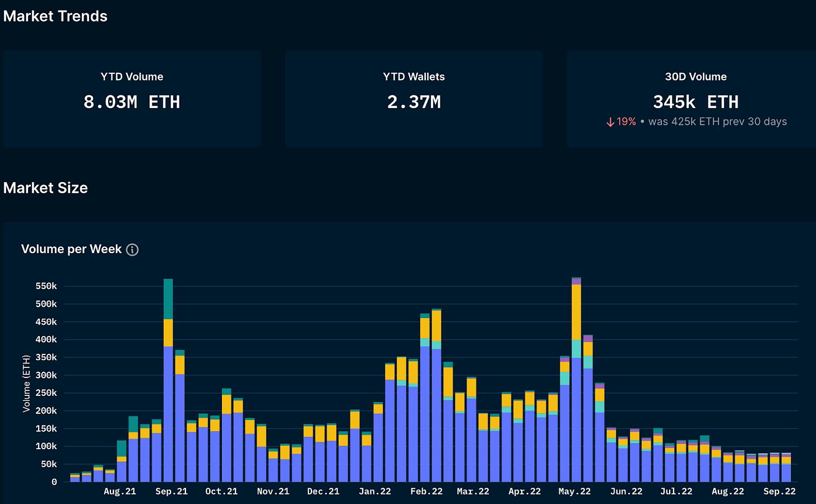816x504 pixels.
Task: Select the 30D Volume 345k ETH card
Action: (x=692, y=99)
